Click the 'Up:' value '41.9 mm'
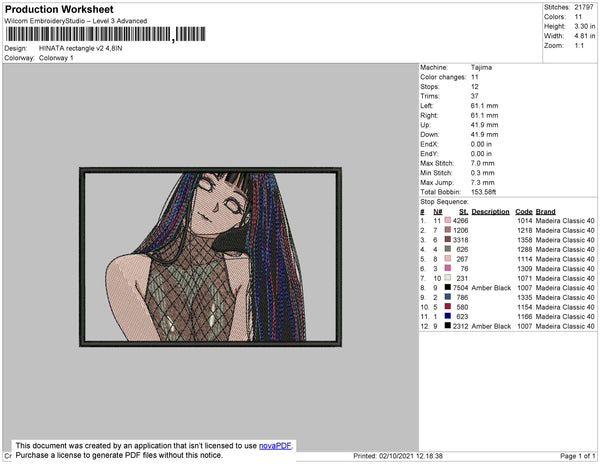The height and width of the screenshot is (464, 600). 484,125
